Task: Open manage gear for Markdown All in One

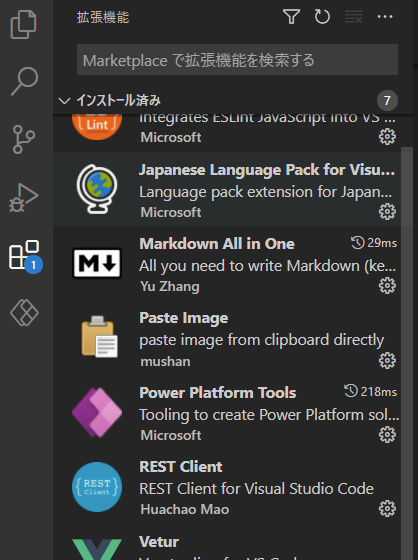Action: coord(387,286)
